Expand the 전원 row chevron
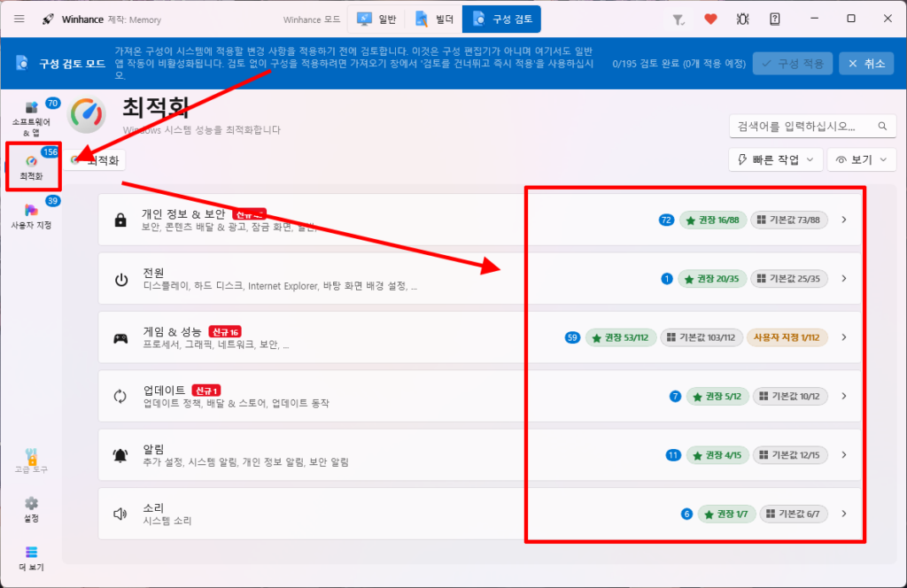Image resolution: width=907 pixels, height=588 pixels. [x=844, y=279]
